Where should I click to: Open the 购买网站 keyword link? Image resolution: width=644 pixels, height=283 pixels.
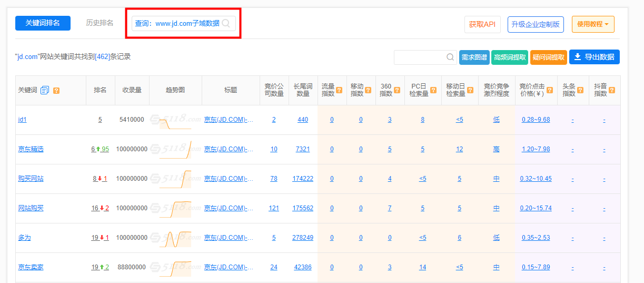[x=31, y=179]
